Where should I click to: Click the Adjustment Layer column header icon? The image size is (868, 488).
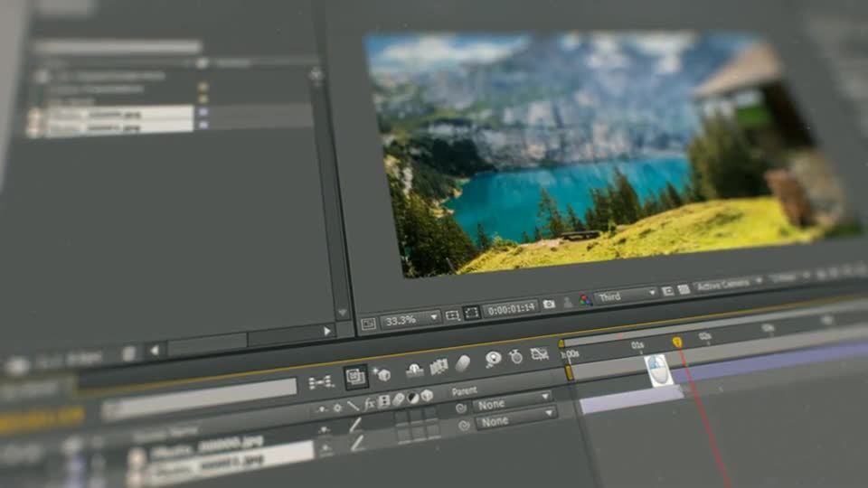[413, 398]
